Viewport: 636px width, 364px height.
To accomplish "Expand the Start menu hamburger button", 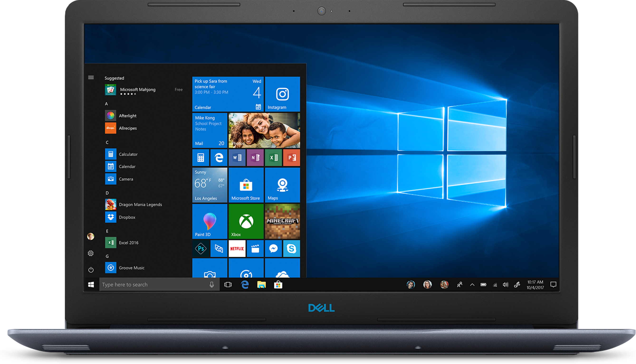I will pyautogui.click(x=91, y=78).
